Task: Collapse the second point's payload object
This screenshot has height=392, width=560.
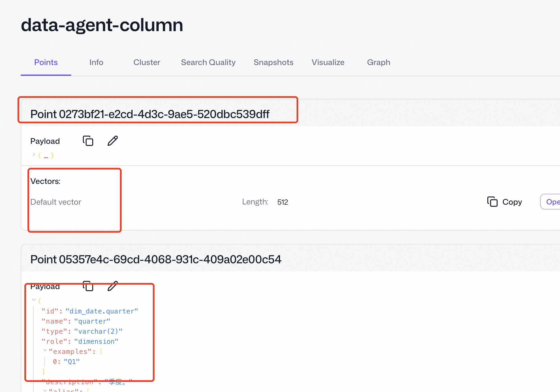Action: [x=34, y=300]
